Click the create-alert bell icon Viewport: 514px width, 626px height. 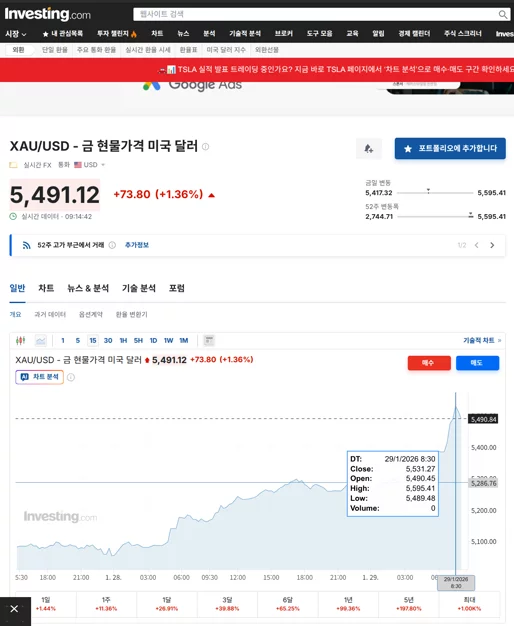[x=369, y=149]
